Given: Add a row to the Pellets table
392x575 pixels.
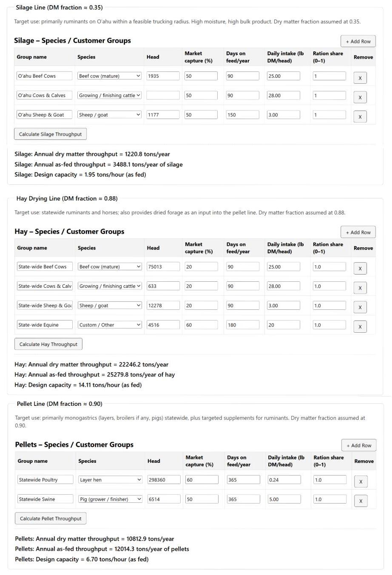Looking at the screenshot, I should coord(358,445).
